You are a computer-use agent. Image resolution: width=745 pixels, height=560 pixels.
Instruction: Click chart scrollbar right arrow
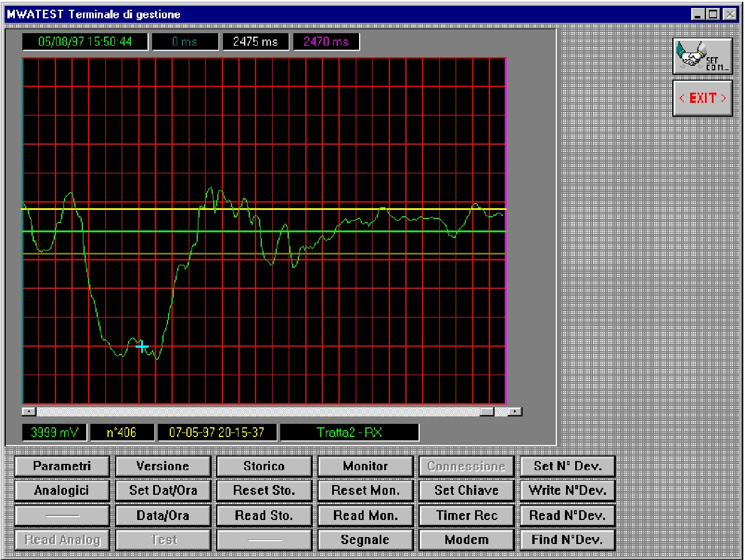point(515,411)
